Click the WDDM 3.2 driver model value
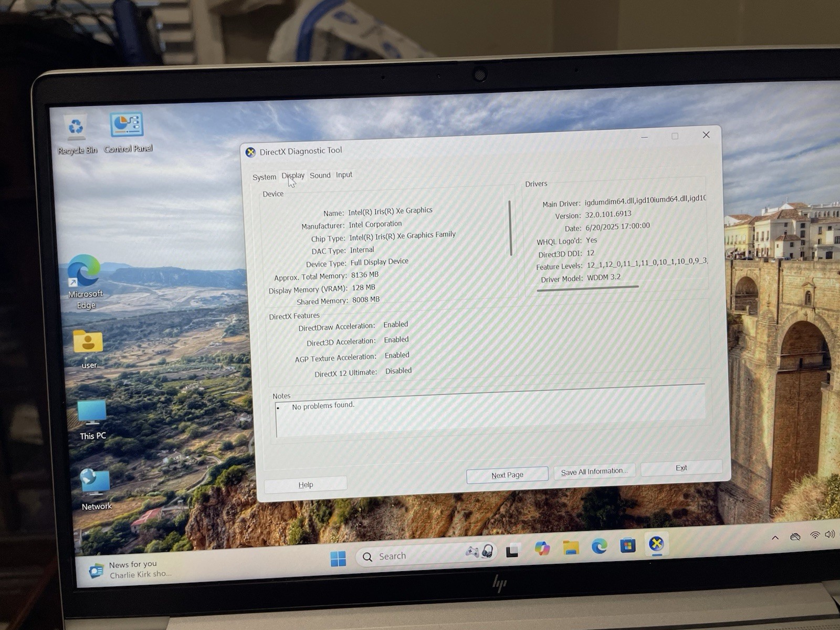Image resolution: width=840 pixels, height=630 pixels. (x=603, y=277)
